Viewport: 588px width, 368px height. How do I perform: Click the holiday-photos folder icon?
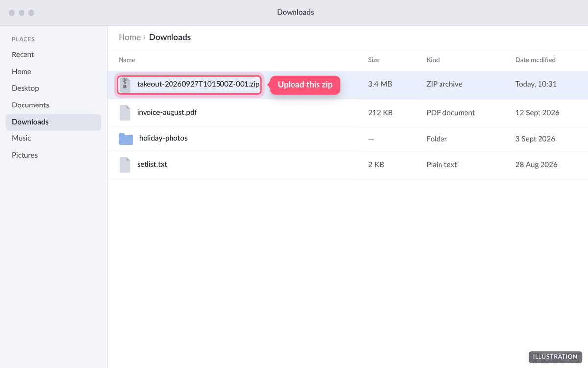click(x=126, y=139)
